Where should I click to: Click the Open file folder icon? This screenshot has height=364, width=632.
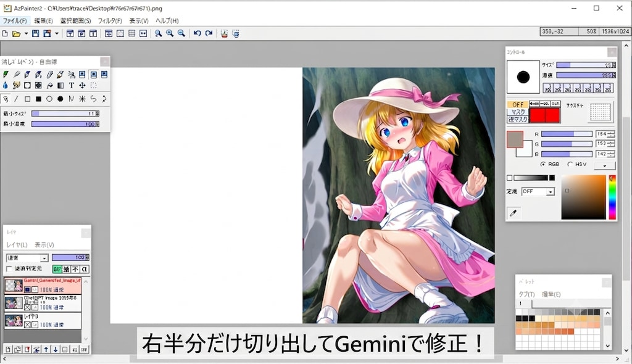point(16,34)
